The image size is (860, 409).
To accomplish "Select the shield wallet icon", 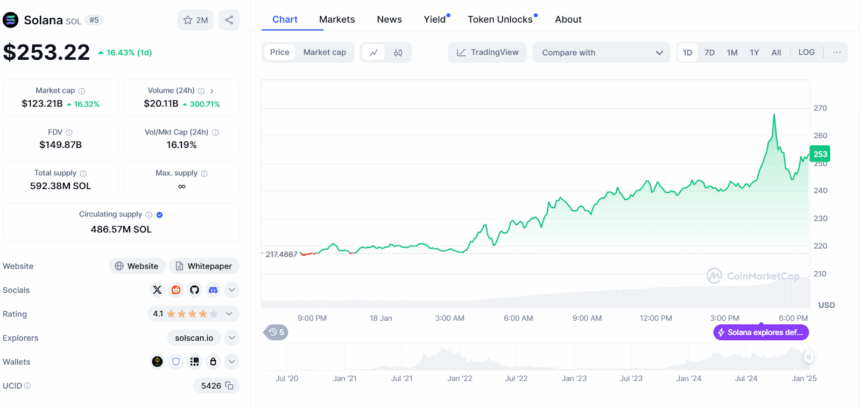I will coord(176,362).
